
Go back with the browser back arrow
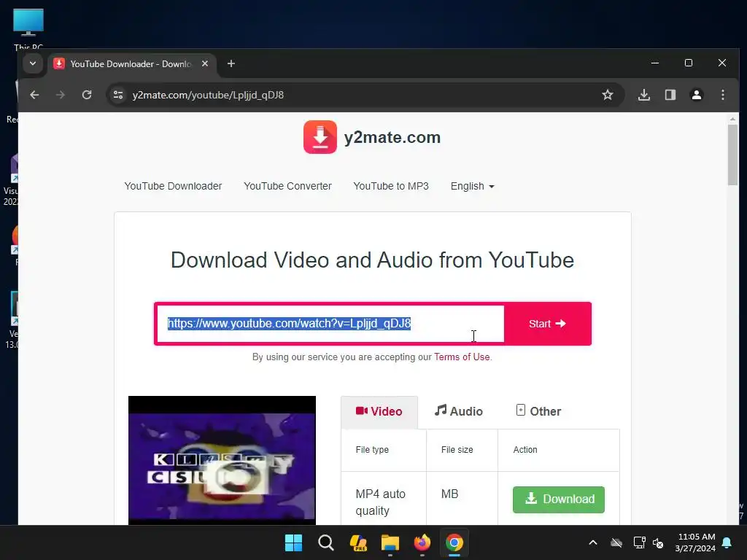(34, 95)
